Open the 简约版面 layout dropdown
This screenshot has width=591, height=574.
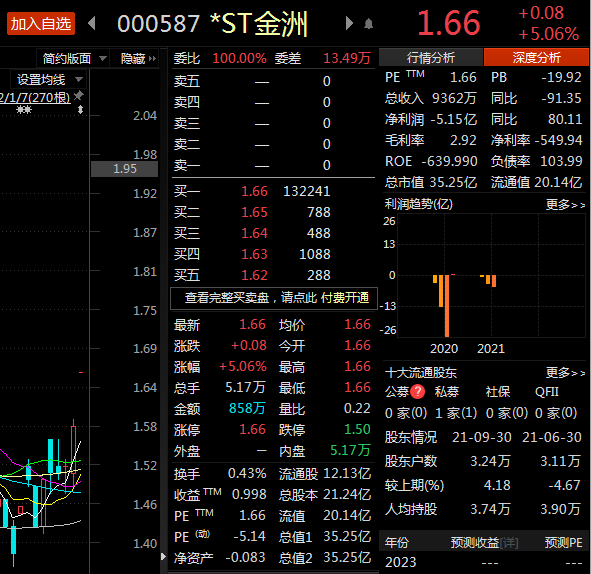[x=73, y=58]
